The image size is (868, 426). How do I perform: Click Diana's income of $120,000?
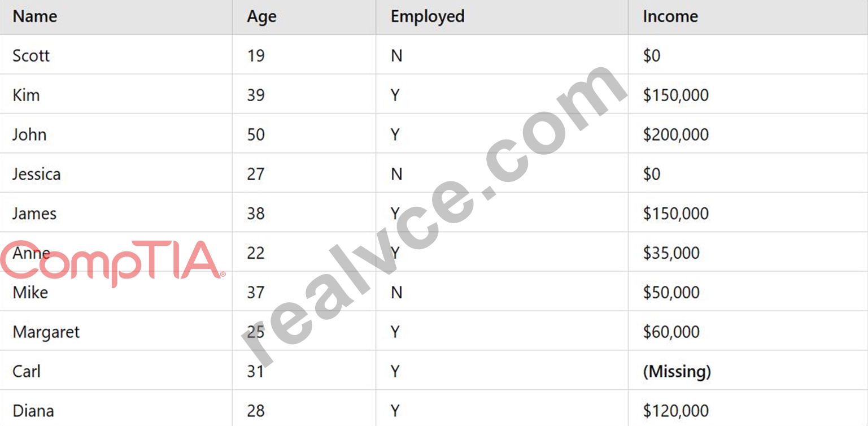(x=675, y=411)
